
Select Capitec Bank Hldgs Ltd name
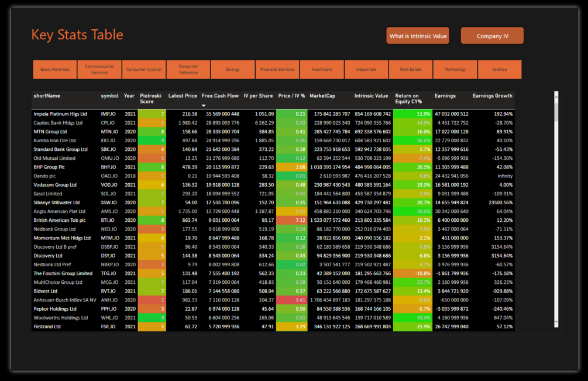click(58, 123)
